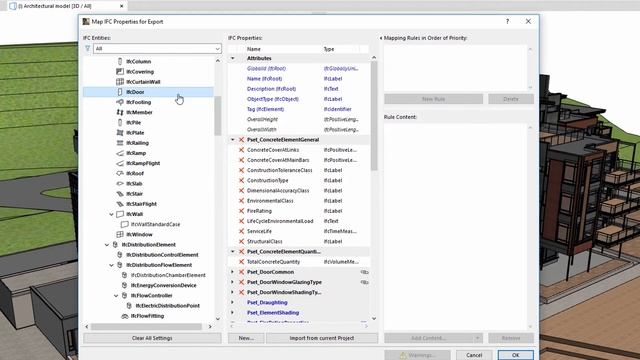Collapse the Pset_ConcreteElementGeneral group
Viewport: 640px width, 360px height.
pyautogui.click(x=233, y=140)
